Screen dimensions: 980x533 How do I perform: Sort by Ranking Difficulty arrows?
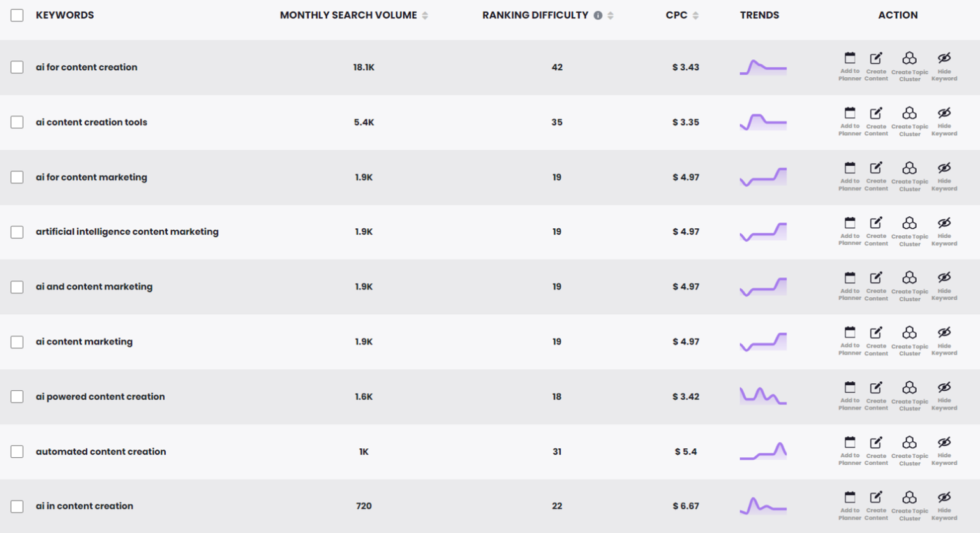point(611,15)
